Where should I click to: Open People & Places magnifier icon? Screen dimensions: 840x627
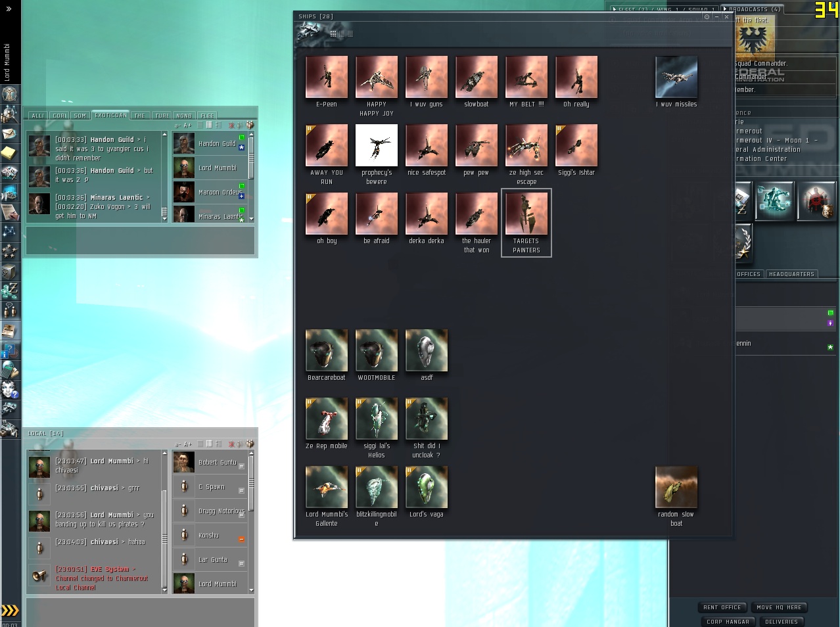(x=10, y=114)
